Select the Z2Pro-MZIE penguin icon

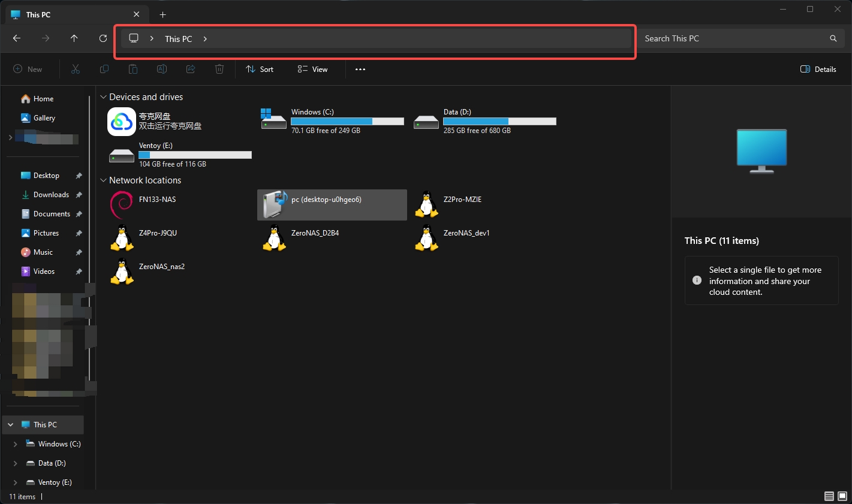pos(427,205)
